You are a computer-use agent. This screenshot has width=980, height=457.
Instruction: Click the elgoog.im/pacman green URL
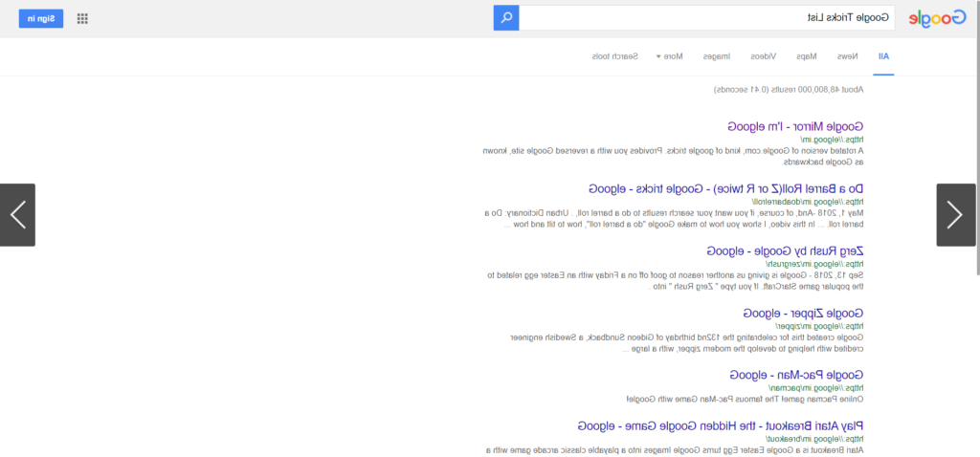tap(816, 388)
